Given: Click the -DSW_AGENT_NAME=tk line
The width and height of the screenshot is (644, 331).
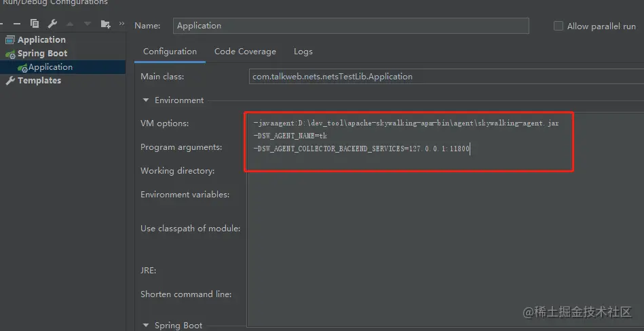Looking at the screenshot, I should pos(290,136).
